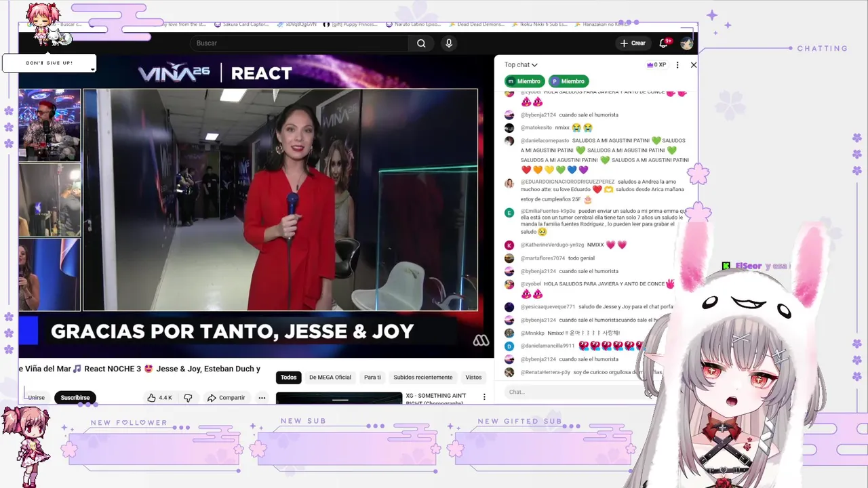Viewport: 868px width, 488px height.
Task: Focus the Buscar search field
Action: coord(299,43)
